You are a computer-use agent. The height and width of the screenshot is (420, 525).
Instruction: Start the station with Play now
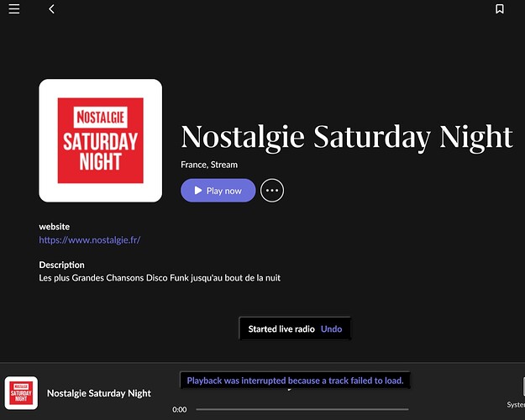coord(218,191)
